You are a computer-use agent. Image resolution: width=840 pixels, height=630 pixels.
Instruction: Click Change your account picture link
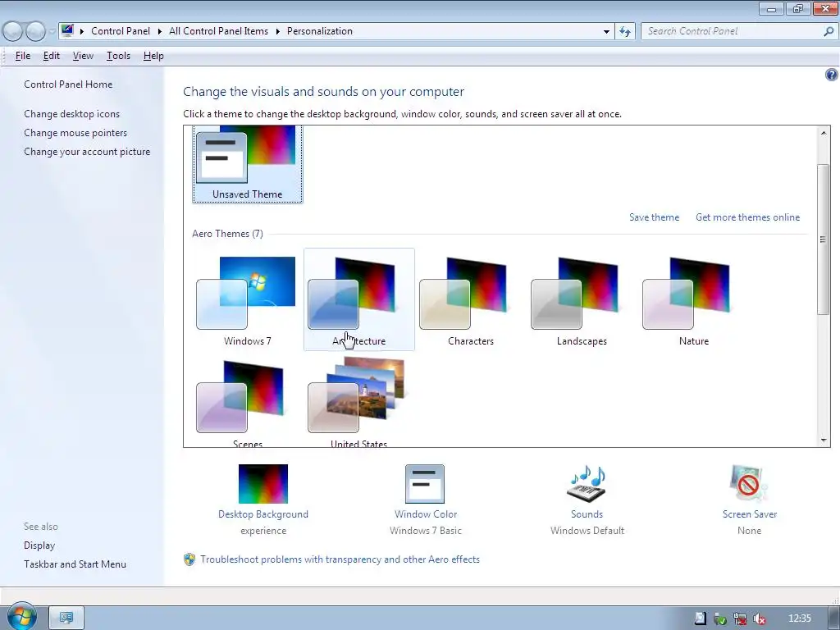[x=87, y=152]
